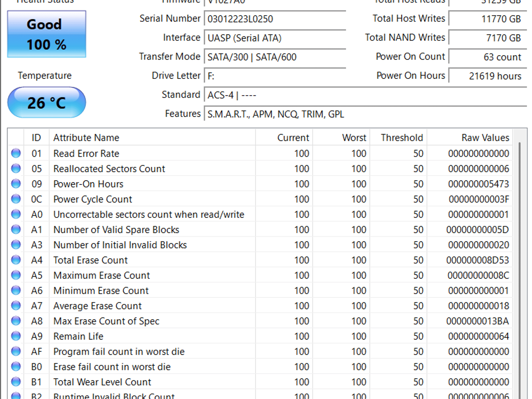The image size is (532, 399).
Task: Click raw value 000000000020
Action: 478,245
